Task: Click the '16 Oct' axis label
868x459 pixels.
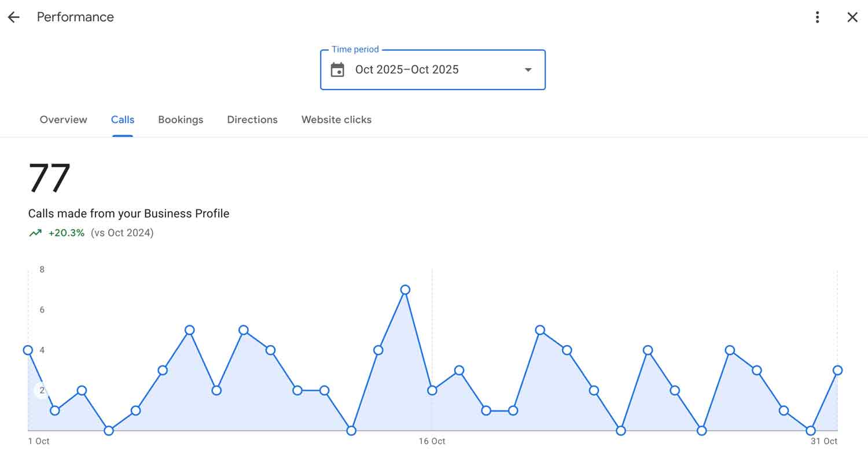Action: point(432,441)
